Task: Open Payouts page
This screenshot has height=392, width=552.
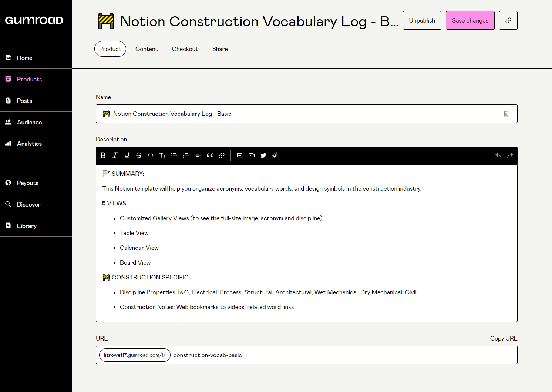Action: (36, 183)
